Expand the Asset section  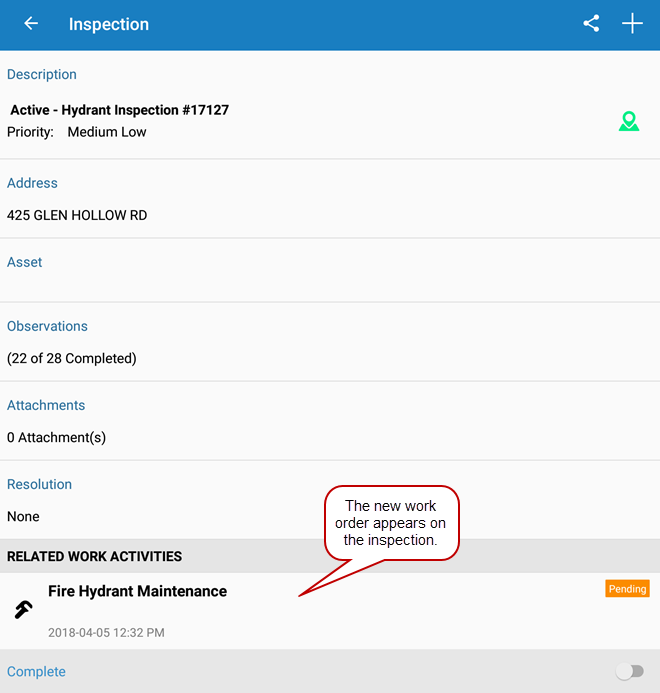pyautogui.click(x=25, y=262)
